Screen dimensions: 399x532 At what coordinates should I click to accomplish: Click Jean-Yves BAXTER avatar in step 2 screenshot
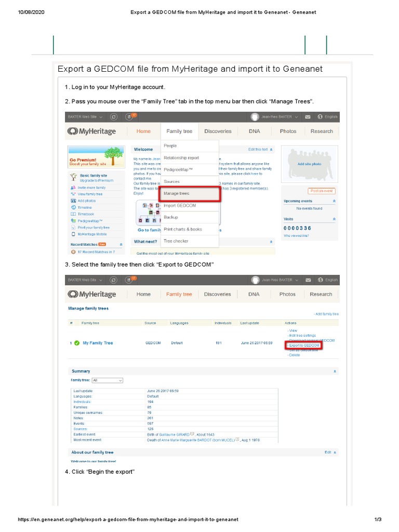[255, 117]
